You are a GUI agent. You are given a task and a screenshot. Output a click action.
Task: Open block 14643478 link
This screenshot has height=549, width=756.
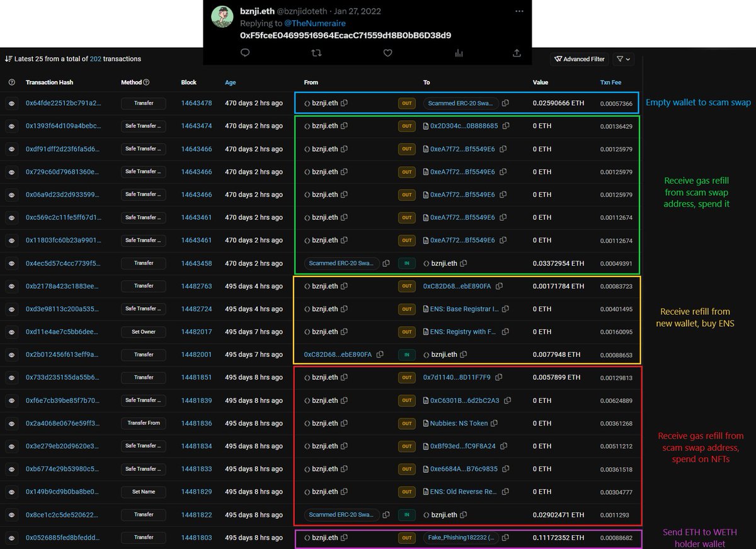tap(197, 103)
